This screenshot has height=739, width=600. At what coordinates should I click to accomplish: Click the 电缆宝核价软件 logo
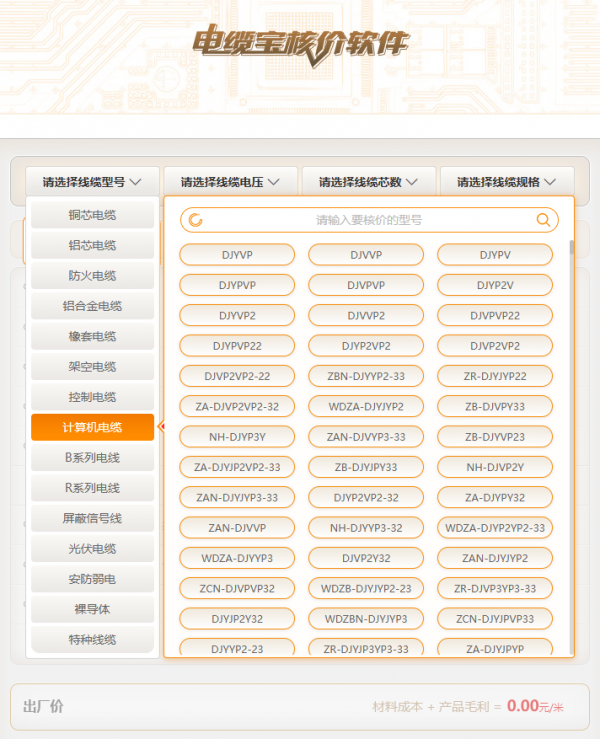(300, 43)
